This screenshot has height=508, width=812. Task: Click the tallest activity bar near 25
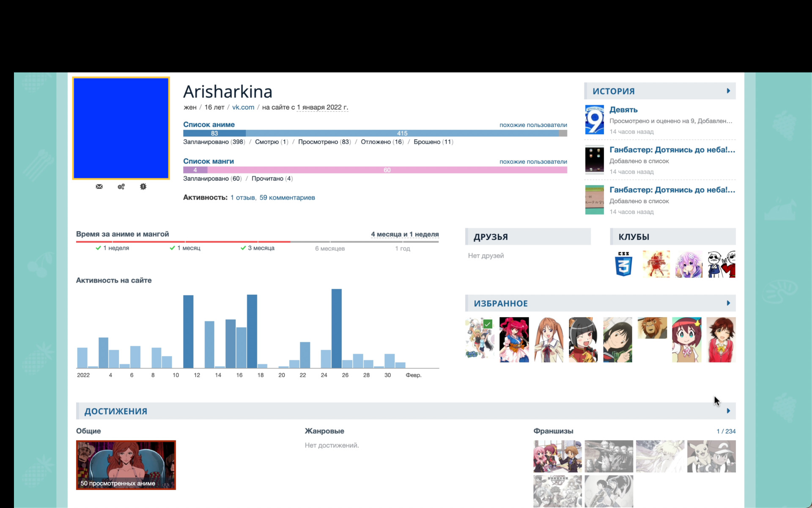click(x=336, y=328)
